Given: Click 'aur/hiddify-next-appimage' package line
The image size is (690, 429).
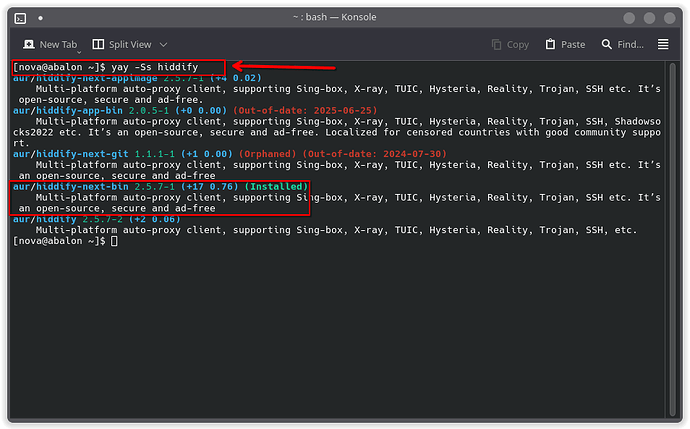Looking at the screenshot, I should click(x=137, y=78).
